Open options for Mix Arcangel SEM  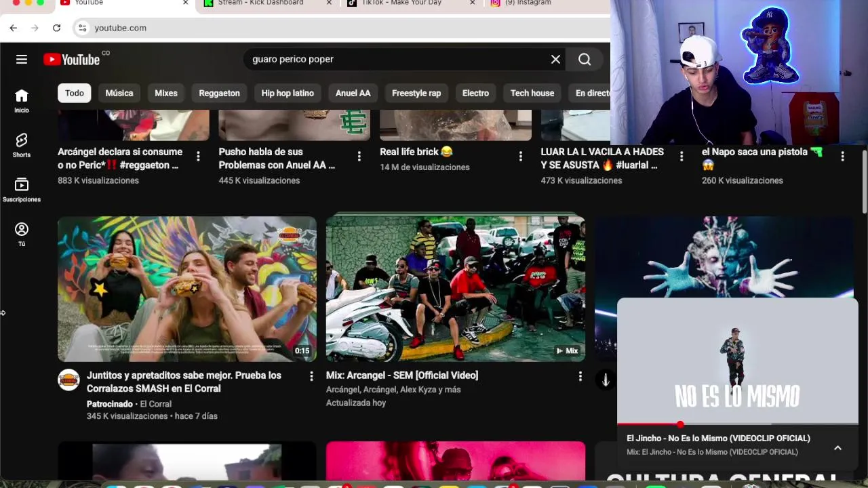(580, 375)
